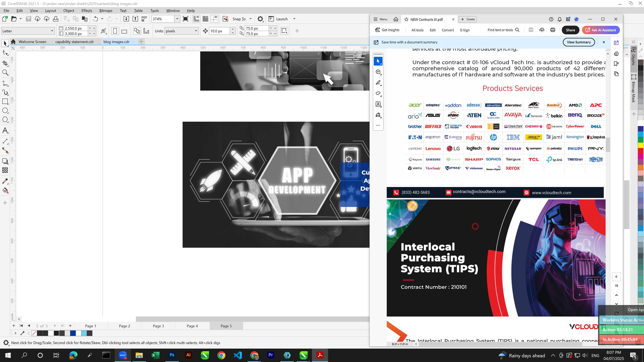Click the Acrobat notifications bell
Image resolution: width=644 pixels, height=362 pixels.
(x=559, y=19)
